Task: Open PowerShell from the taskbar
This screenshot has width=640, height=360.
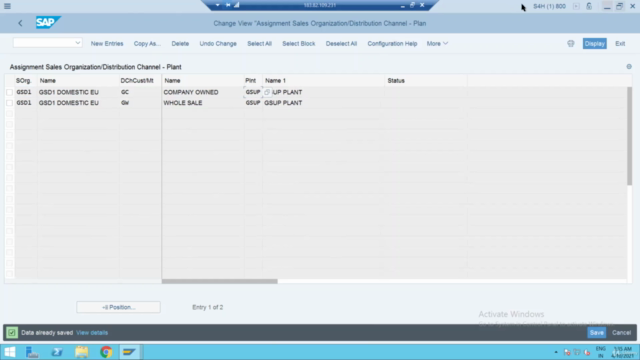Action: [57, 352]
